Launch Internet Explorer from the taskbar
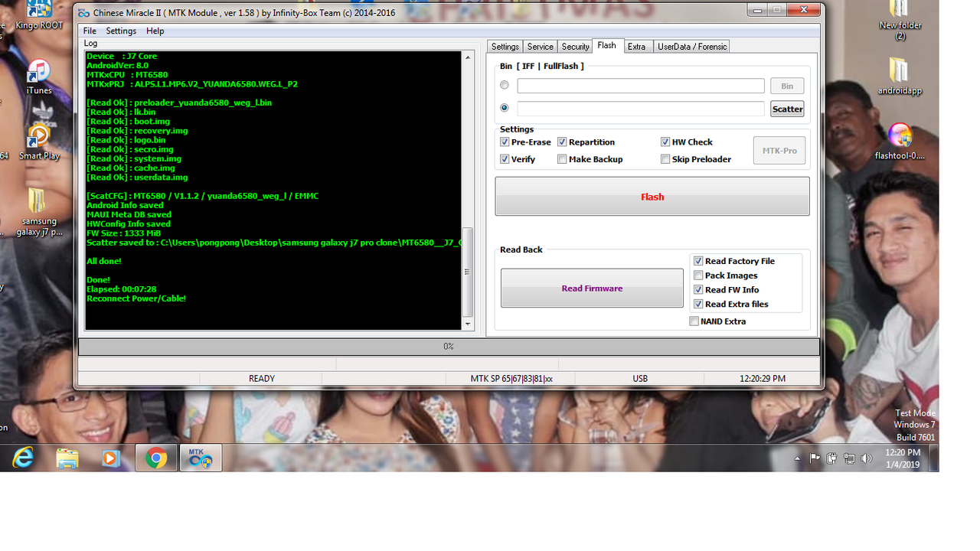This screenshot has width=980, height=551. click(x=24, y=458)
